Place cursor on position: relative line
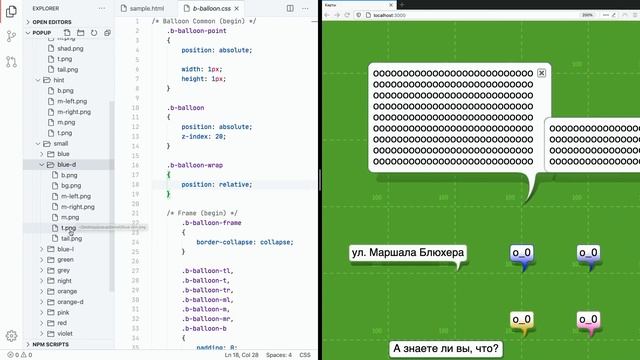The height and width of the screenshot is (360, 640). click(217, 184)
